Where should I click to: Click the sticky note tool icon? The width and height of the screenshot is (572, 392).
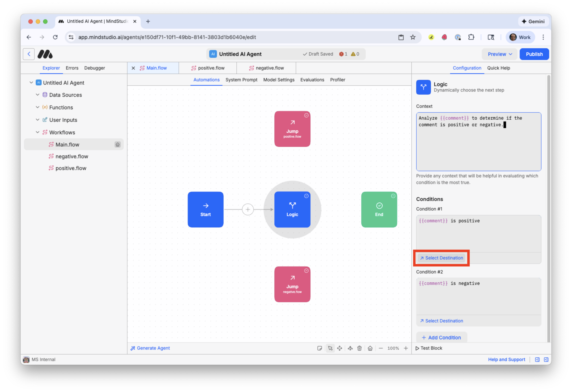[x=320, y=348]
